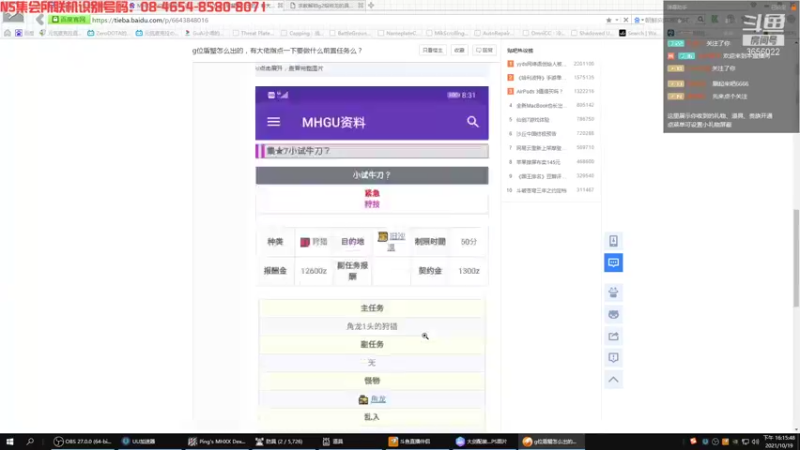Click the destination link next to 目的地
The image size is (800, 450).
(396, 241)
